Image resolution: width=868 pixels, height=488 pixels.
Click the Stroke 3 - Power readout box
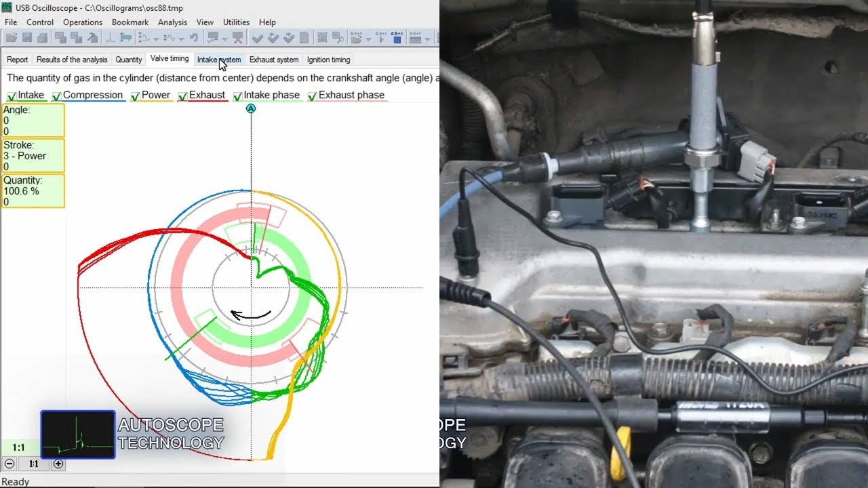point(33,156)
